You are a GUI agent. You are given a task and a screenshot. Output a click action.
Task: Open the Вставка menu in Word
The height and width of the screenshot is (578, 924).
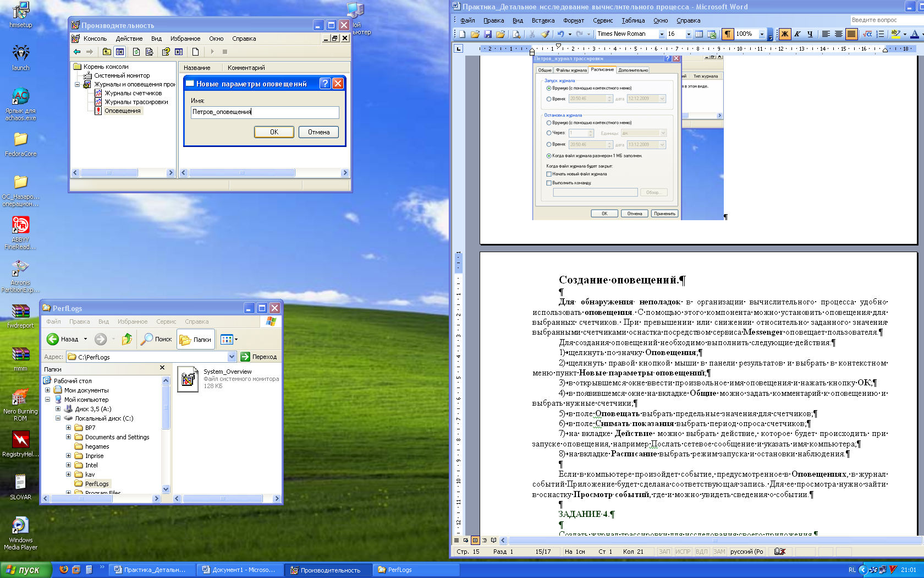[543, 20]
